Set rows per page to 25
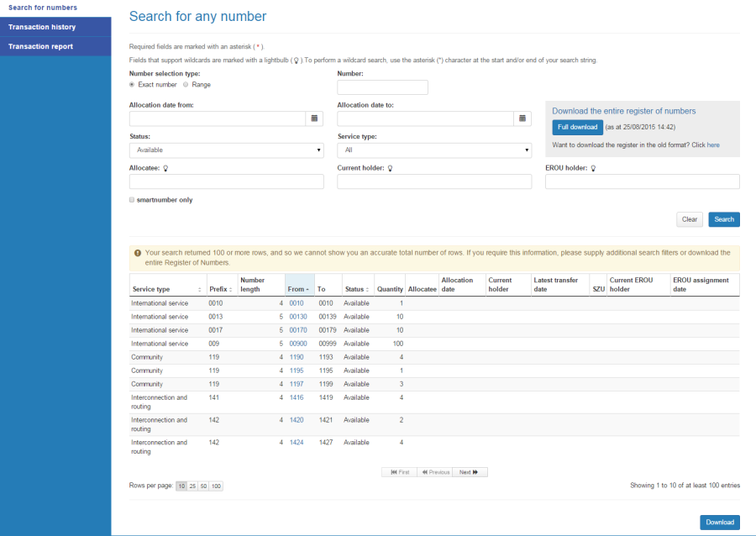This screenshot has width=756, height=536. click(192, 486)
